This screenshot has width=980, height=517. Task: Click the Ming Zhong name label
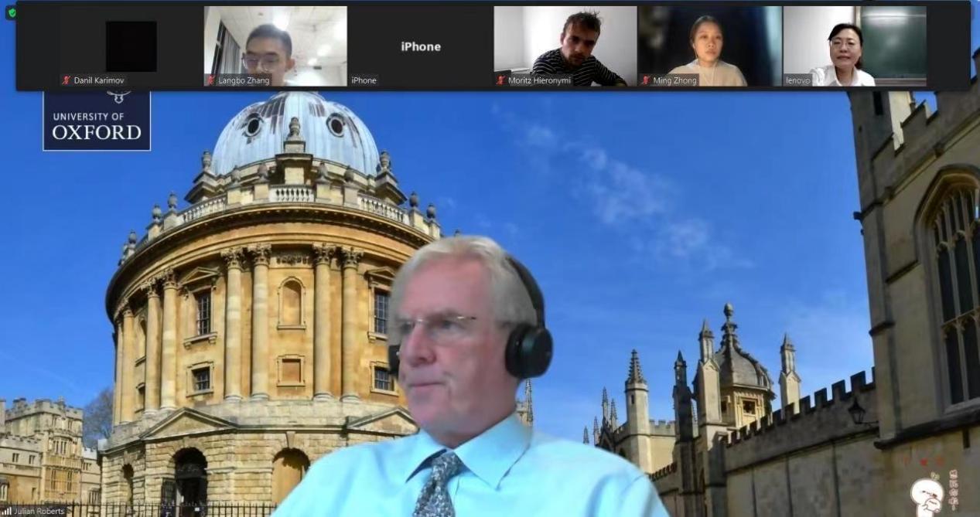(x=674, y=80)
